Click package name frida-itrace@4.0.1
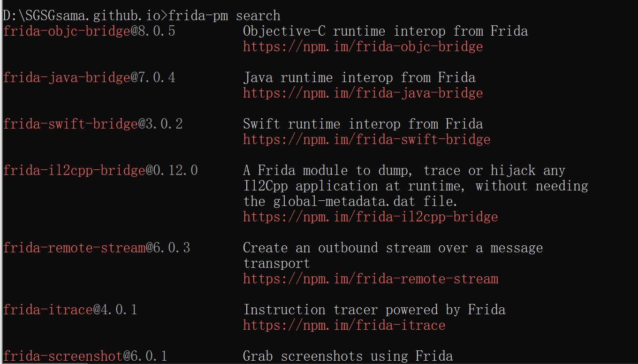The width and height of the screenshot is (638, 364). point(70,310)
